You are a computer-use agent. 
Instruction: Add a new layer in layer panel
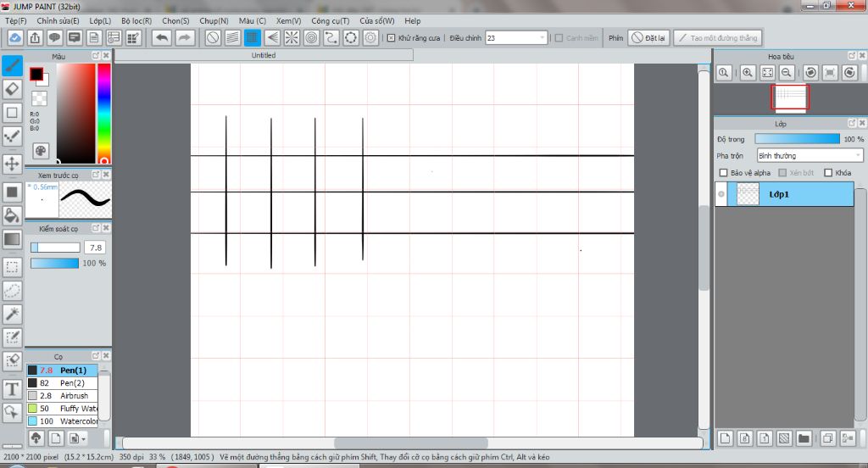[726, 438]
